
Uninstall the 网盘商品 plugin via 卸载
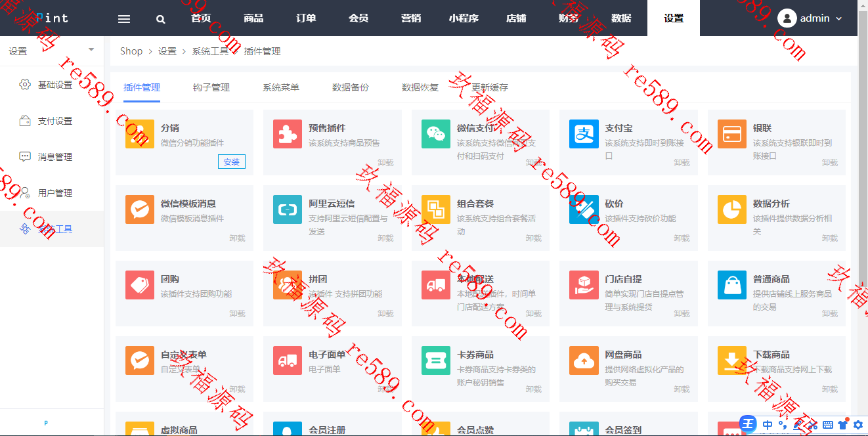pos(682,389)
